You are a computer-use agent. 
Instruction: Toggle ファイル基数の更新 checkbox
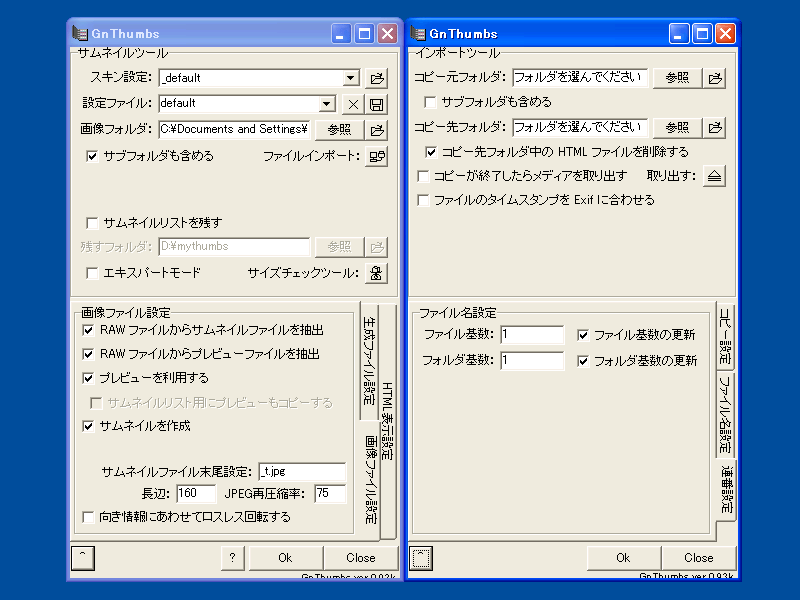coord(583,335)
